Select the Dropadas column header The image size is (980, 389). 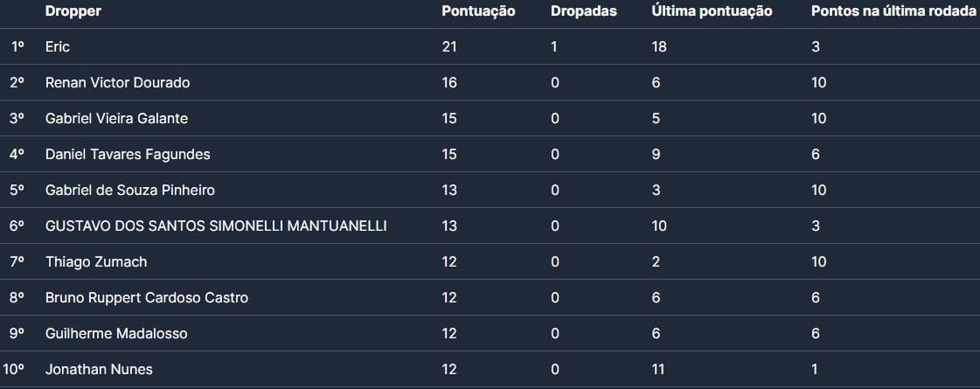point(583,11)
